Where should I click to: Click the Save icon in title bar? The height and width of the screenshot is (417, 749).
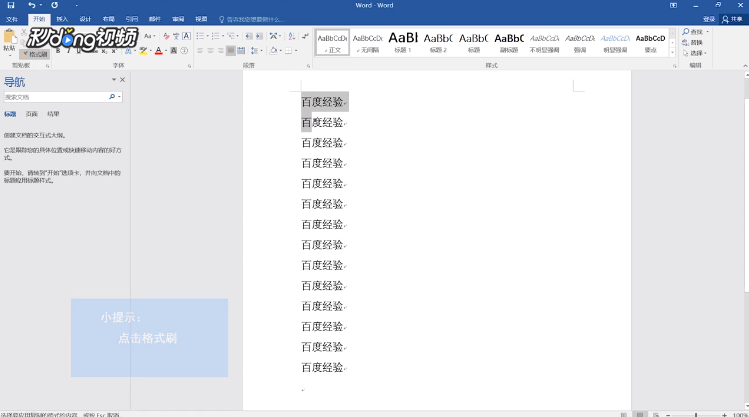[11, 5]
